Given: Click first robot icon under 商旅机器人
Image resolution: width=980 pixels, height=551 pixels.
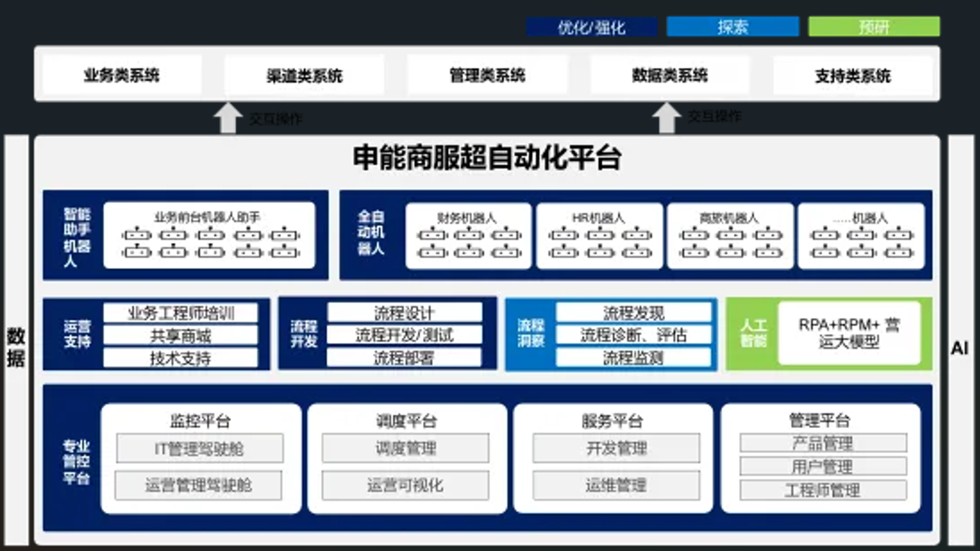Looking at the screenshot, I should click(693, 235).
